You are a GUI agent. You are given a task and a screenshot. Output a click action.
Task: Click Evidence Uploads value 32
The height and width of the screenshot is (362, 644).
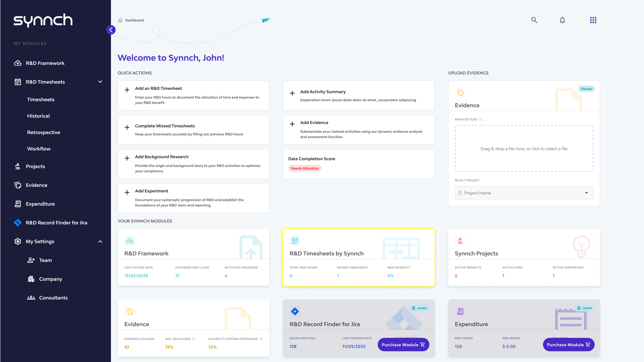pos(127,347)
